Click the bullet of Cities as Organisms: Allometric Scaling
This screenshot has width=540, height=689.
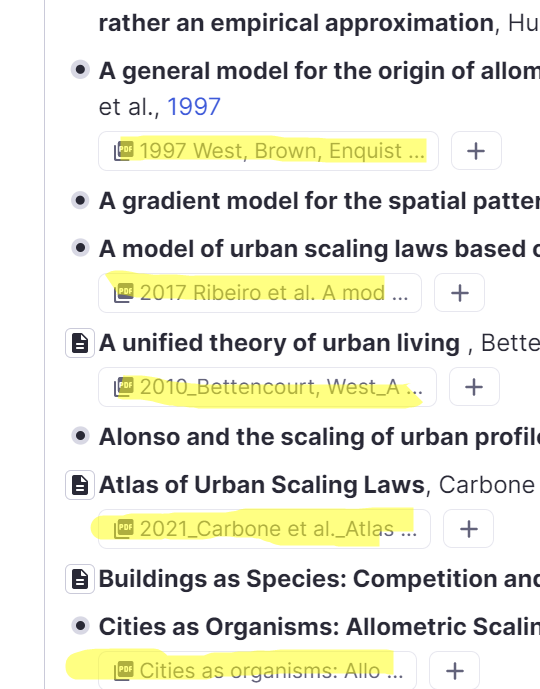pos(80,626)
